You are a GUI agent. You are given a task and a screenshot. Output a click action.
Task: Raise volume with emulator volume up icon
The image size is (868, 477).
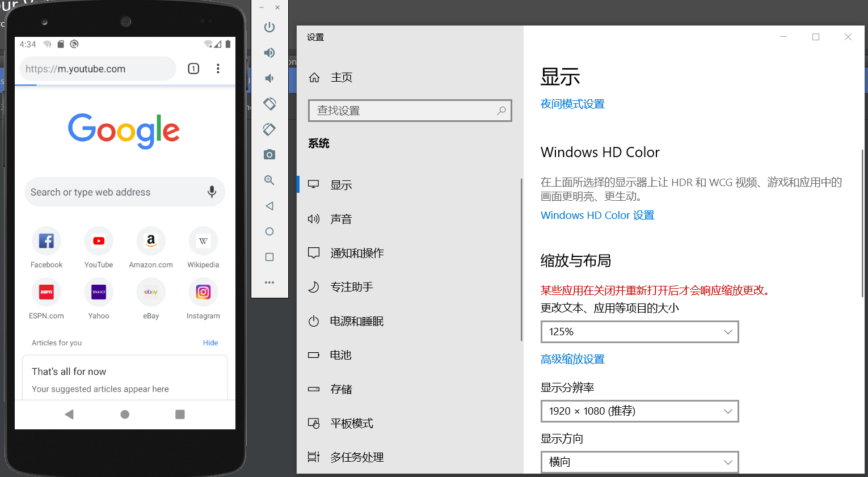pos(269,53)
